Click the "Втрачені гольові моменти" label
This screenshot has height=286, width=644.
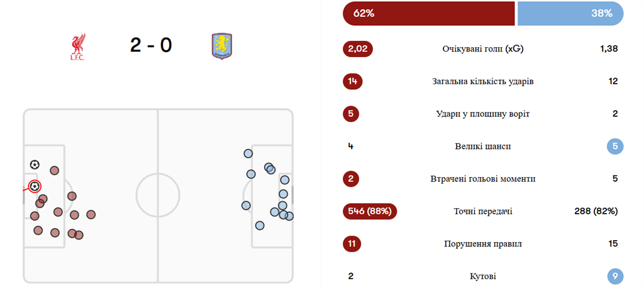click(482, 179)
